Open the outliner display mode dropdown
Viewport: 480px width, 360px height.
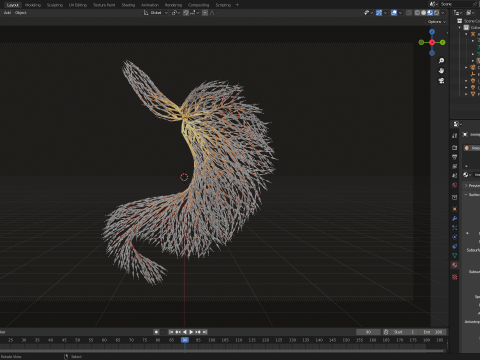[470, 13]
